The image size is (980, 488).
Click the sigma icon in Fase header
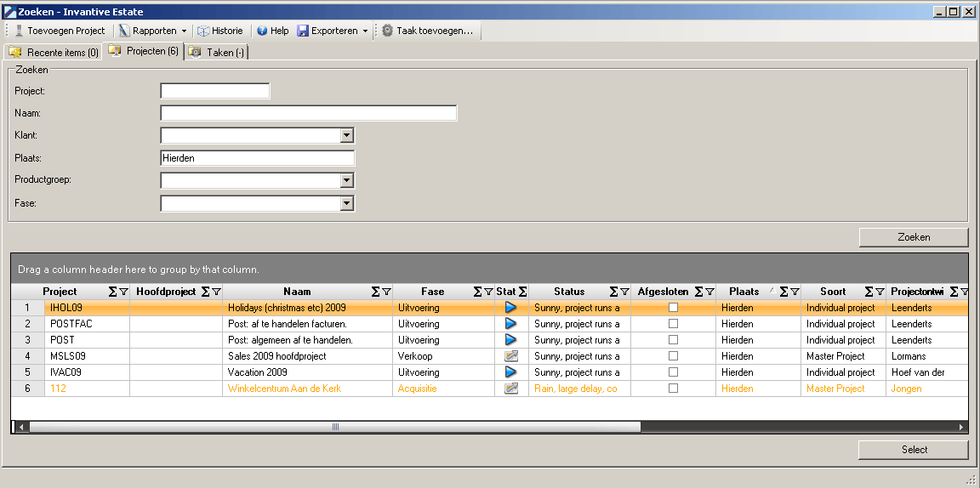pos(478,292)
